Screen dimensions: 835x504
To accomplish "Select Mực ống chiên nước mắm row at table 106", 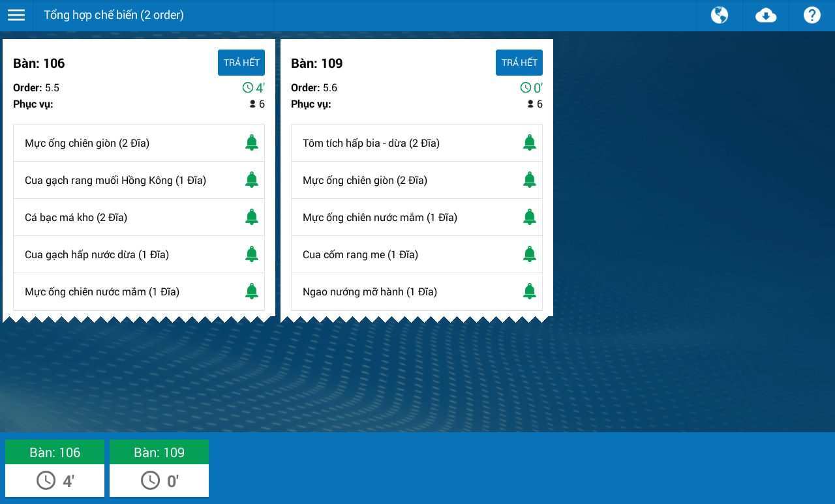I will pyautogui.click(x=139, y=291).
